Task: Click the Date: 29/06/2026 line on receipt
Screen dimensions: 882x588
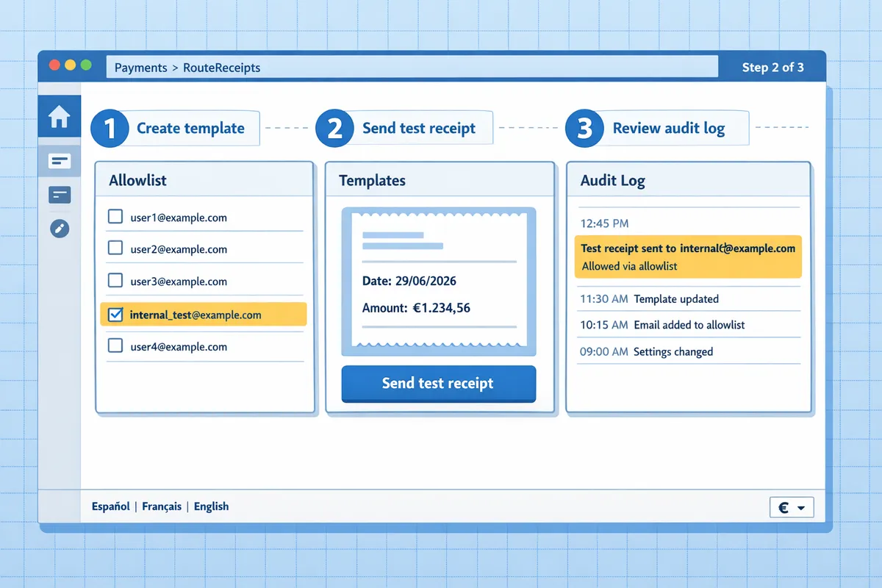Action: 410,282
